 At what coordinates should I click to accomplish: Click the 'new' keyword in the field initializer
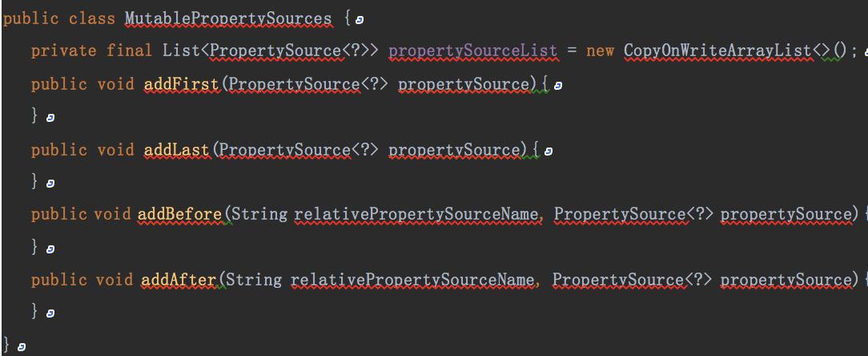pos(600,51)
